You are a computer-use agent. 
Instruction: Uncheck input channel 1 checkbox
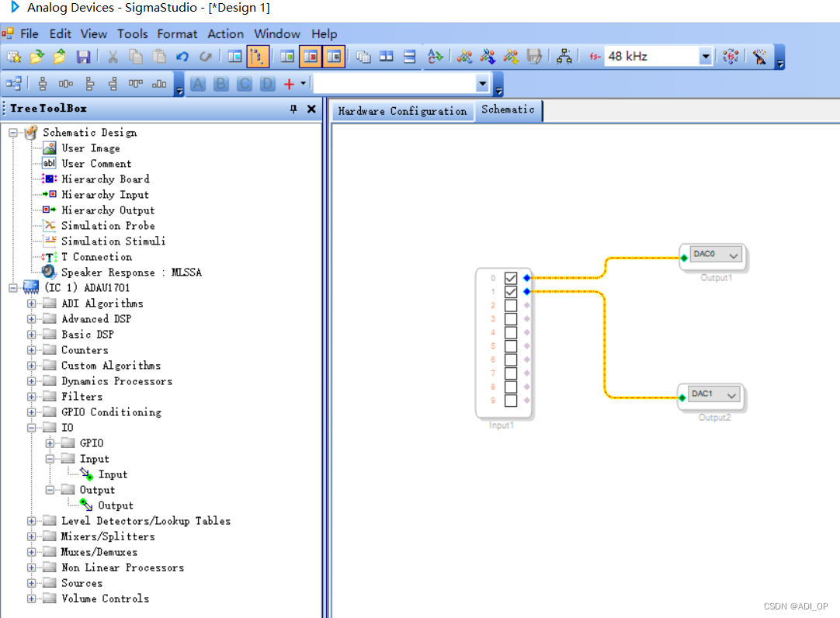click(511, 292)
